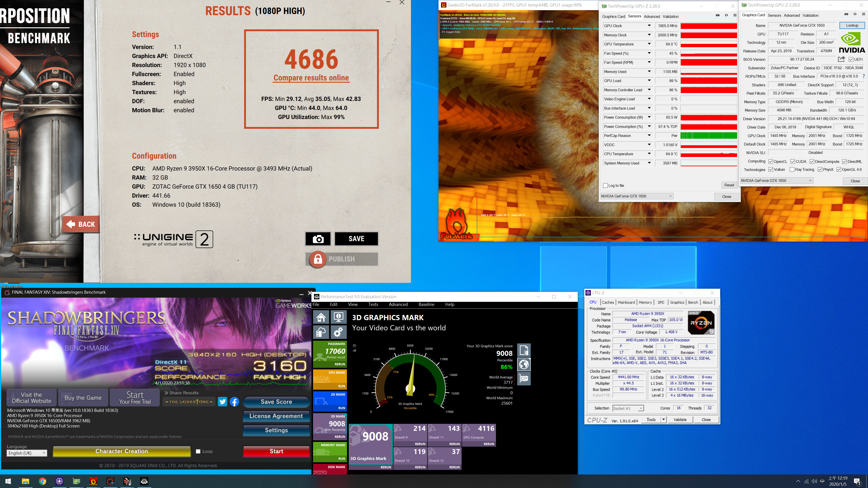Open GPU selector dropdown in GPU-Z Graphics Card window
This screenshot has height=488, width=868.
point(776,181)
